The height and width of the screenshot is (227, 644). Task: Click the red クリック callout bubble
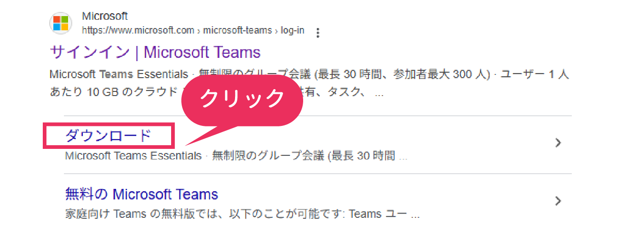242,98
